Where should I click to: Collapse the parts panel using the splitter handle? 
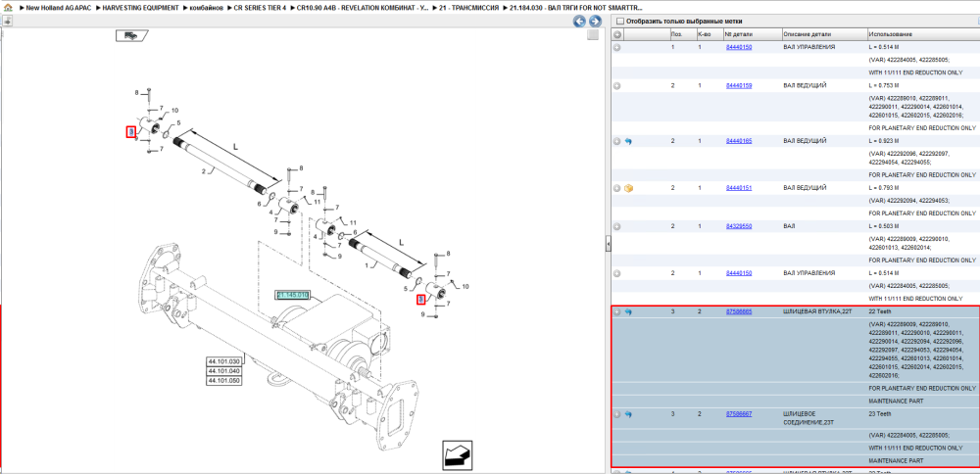pyautogui.click(x=608, y=244)
